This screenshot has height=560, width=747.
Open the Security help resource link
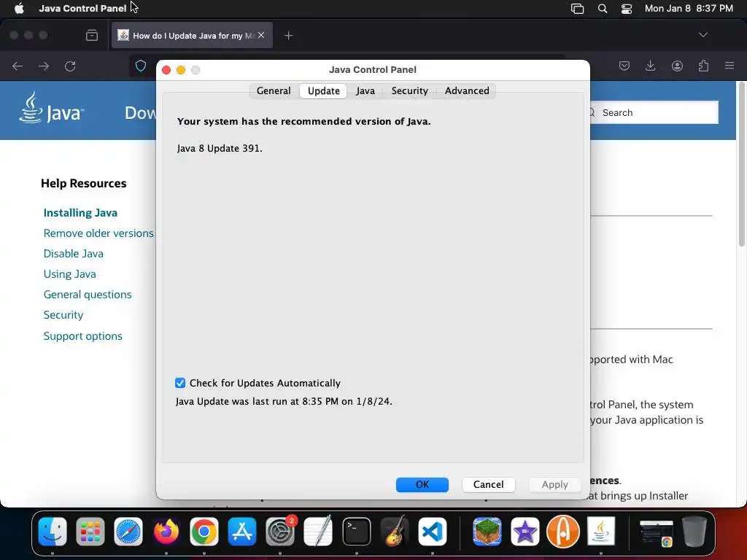(63, 315)
